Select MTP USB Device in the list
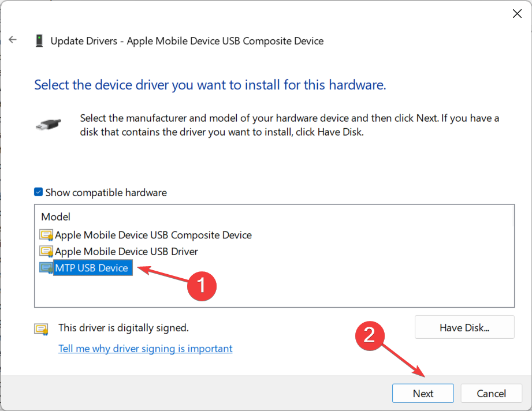Screen dimensions: 532x411 (x=92, y=268)
